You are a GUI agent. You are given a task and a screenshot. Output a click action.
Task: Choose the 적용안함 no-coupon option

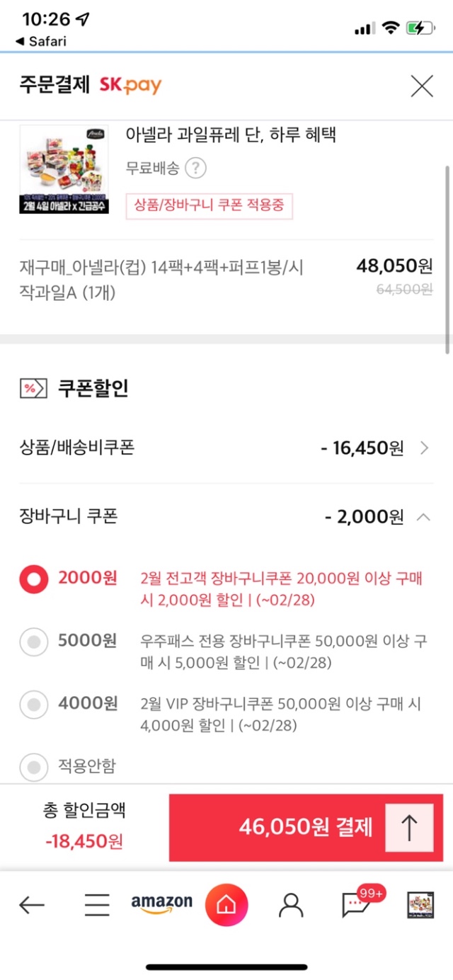(x=33, y=766)
